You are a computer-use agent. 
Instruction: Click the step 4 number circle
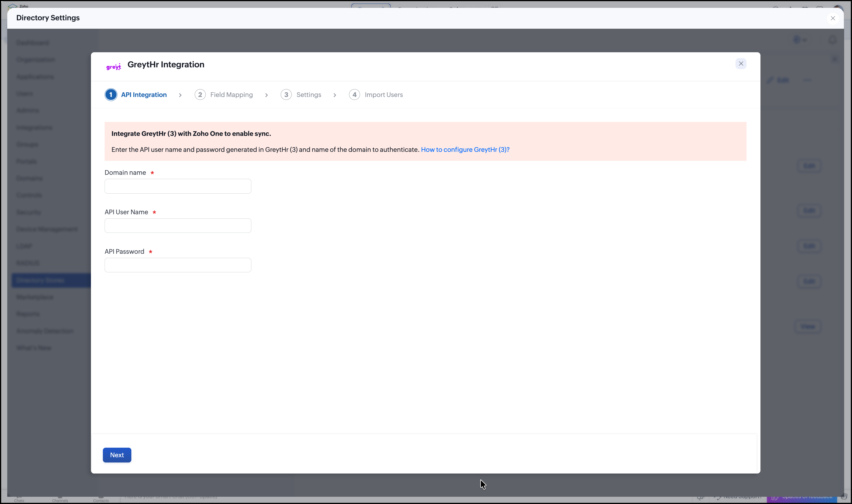[x=355, y=95]
